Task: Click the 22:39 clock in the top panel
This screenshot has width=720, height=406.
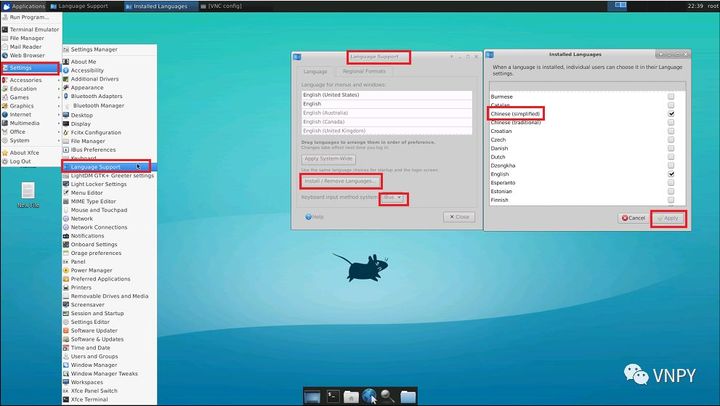Action: (695, 6)
